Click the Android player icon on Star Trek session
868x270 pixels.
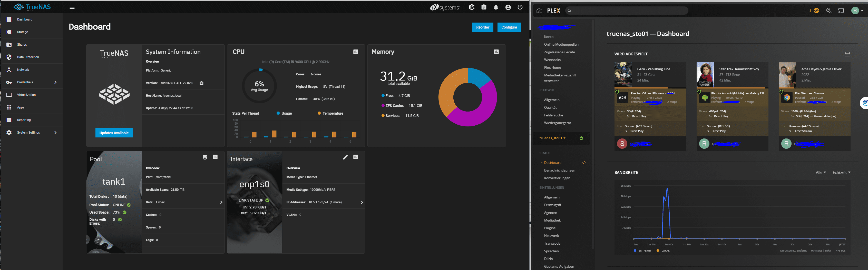[x=705, y=98]
